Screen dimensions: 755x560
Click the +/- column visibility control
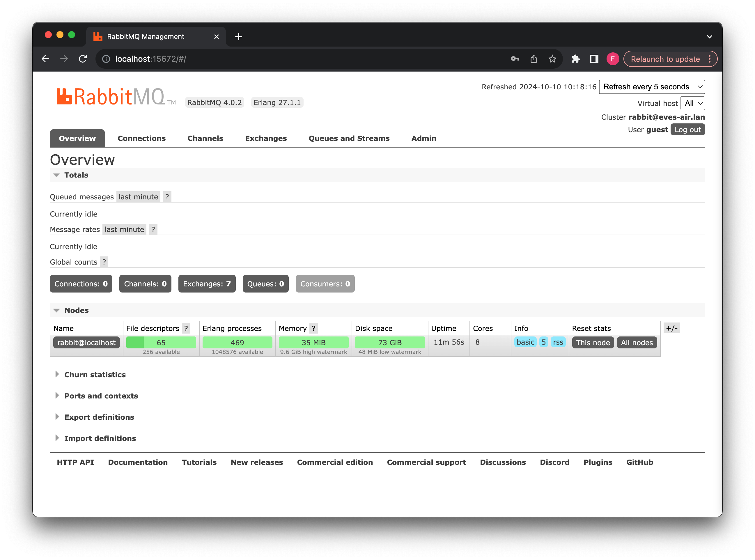[672, 328]
